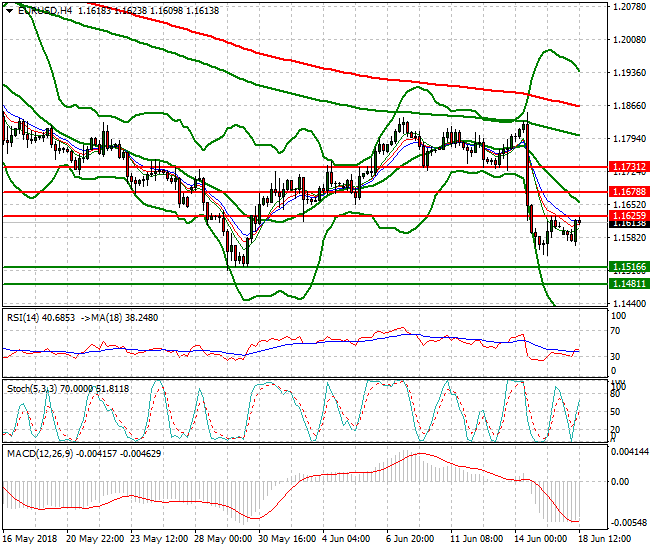Open the chart menu triangle beside EURUSD,H4

[9, 11]
